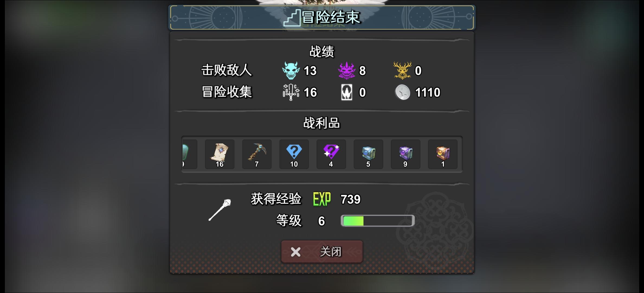The height and width of the screenshot is (293, 644).
Task: Tap the purple sparkling question-mark gem
Action: tap(331, 154)
